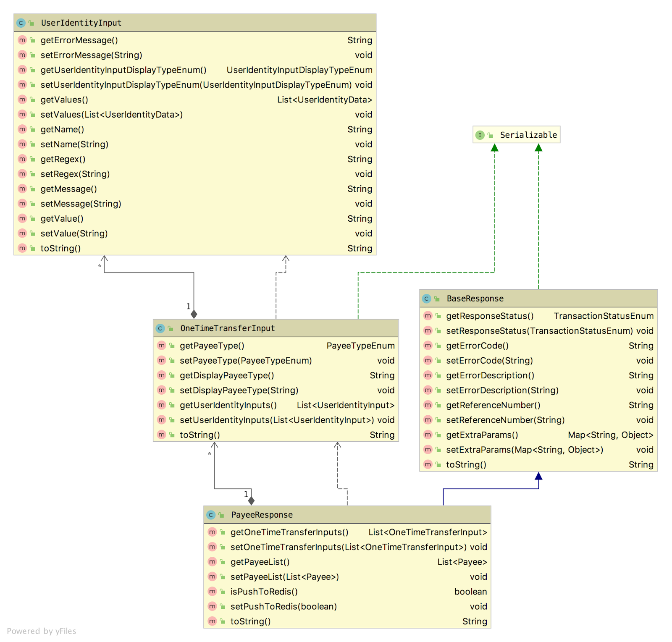Select the setErrorCode(String) method
This screenshot has height=642, width=672.
pos(538,361)
